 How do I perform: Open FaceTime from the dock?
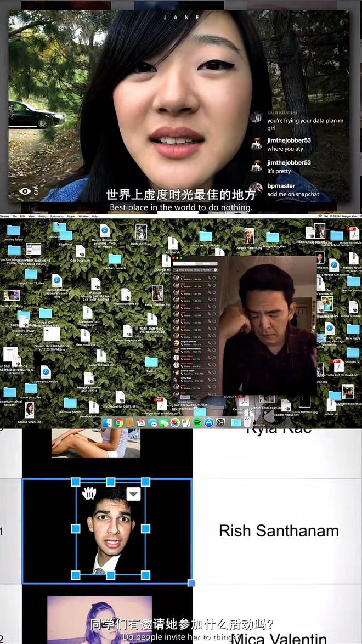point(163,422)
